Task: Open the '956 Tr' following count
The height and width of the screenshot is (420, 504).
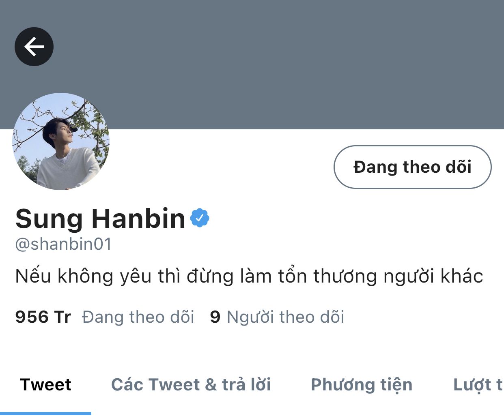Action: coord(43,317)
